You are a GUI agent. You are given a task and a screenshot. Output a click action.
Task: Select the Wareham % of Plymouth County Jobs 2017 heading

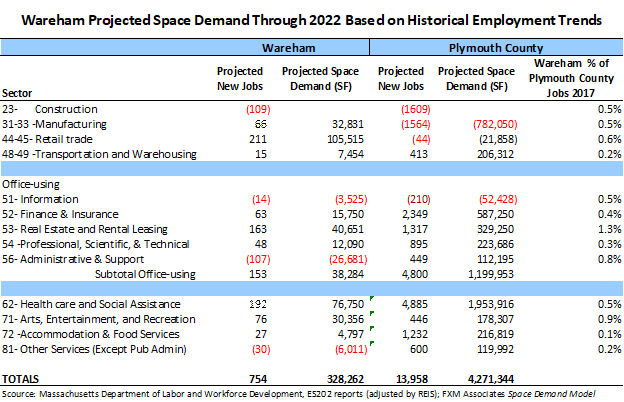click(571, 78)
